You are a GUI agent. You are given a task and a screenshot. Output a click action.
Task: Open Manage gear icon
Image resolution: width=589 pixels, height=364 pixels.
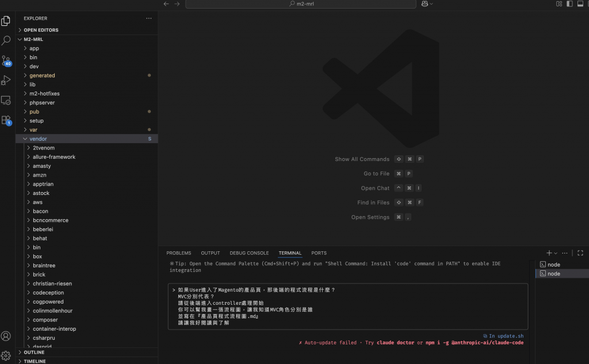coord(6,355)
